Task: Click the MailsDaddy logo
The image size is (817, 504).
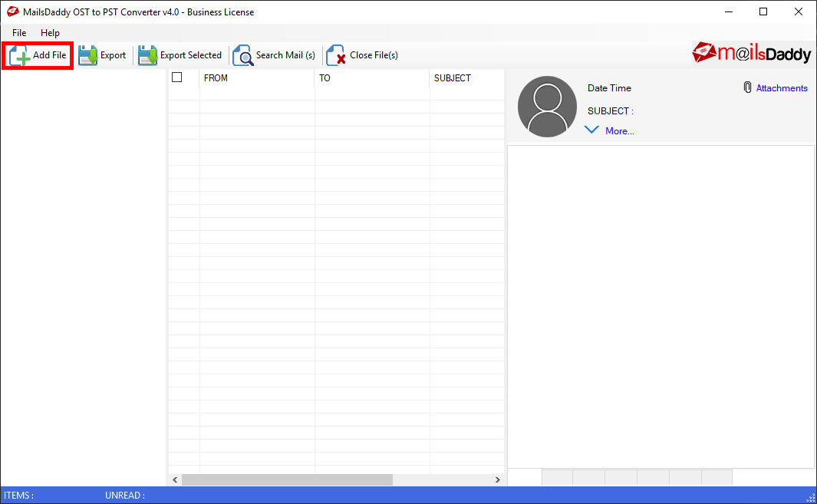Action: 751,53
